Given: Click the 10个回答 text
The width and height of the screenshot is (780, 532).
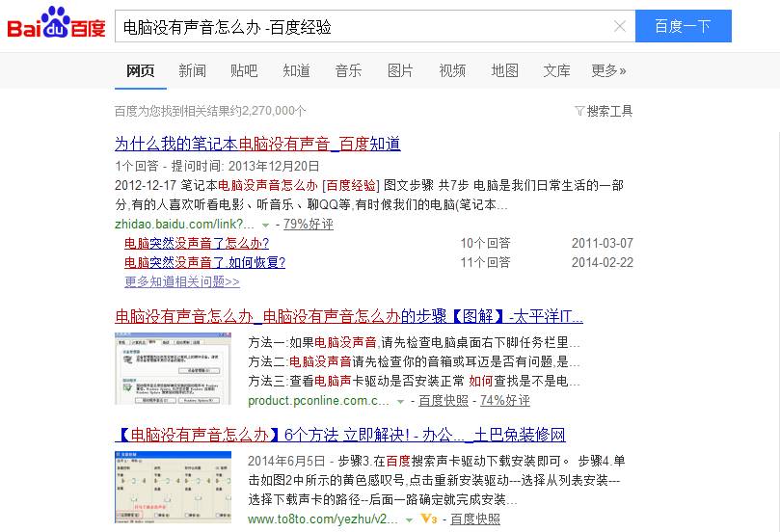Looking at the screenshot, I should click(485, 243).
